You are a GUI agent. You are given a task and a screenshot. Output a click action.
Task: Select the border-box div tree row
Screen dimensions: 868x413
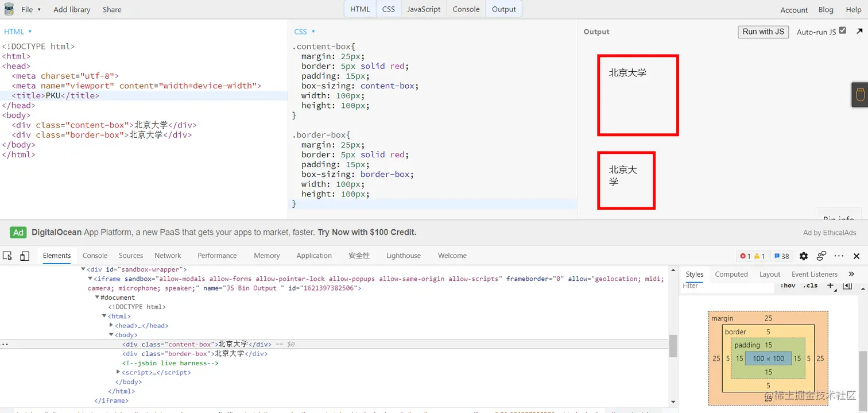tap(334, 353)
